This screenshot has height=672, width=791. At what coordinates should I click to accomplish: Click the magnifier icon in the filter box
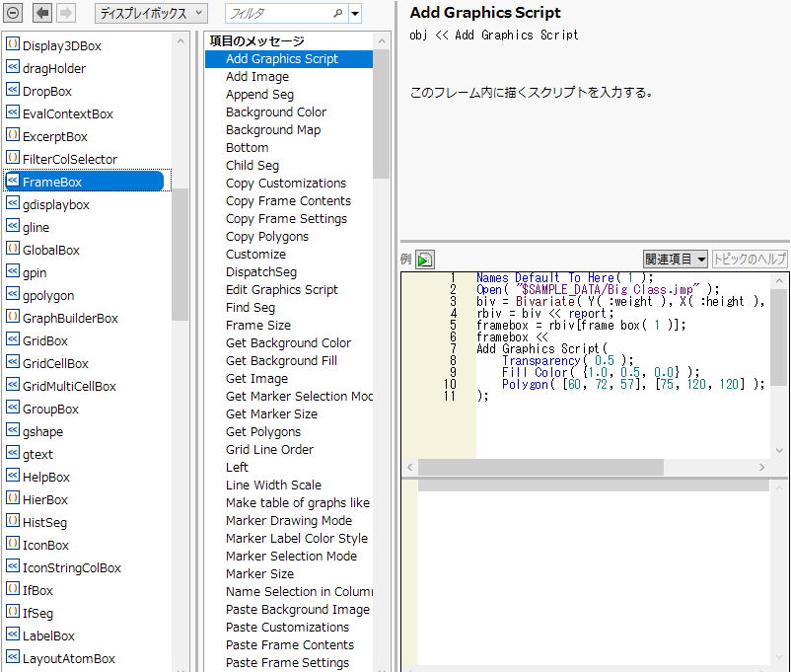(337, 14)
